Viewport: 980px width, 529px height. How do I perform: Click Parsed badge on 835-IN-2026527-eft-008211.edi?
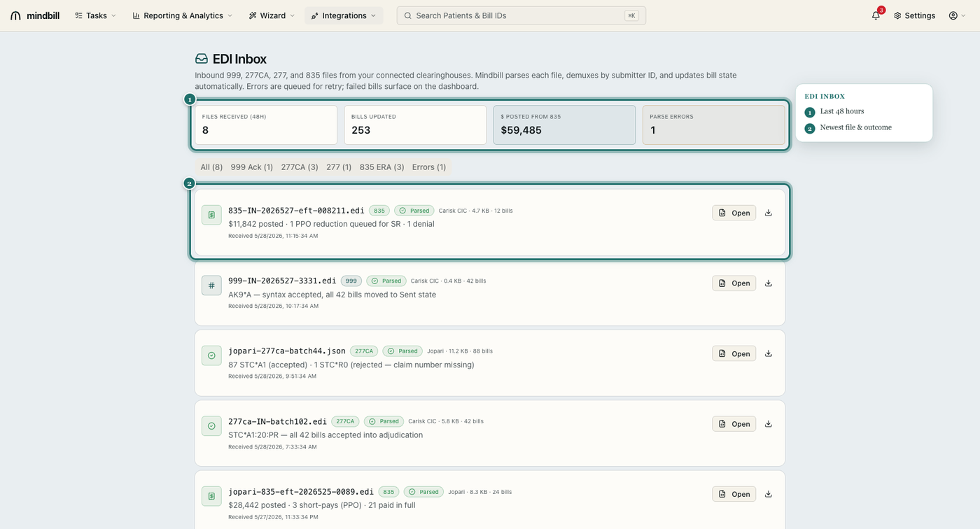pos(414,211)
